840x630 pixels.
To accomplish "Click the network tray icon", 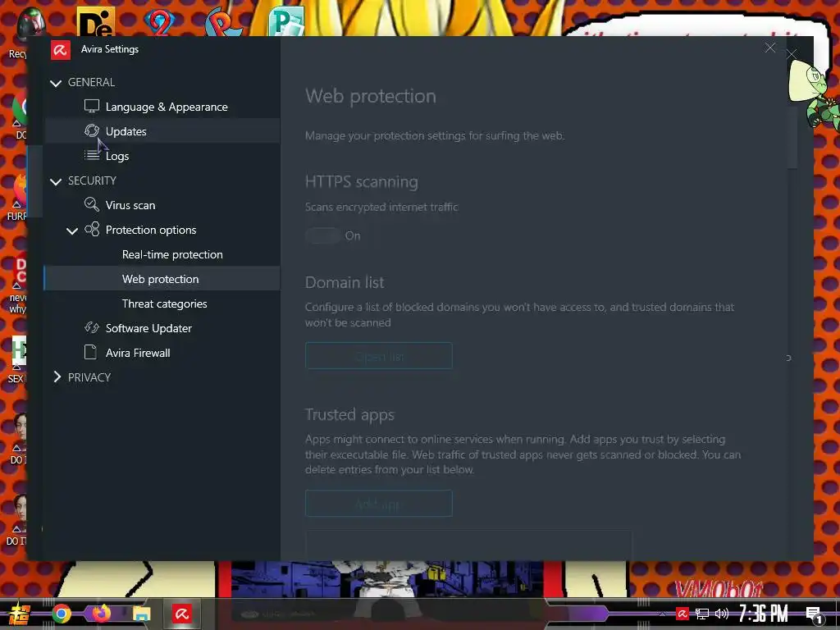I will [702, 614].
